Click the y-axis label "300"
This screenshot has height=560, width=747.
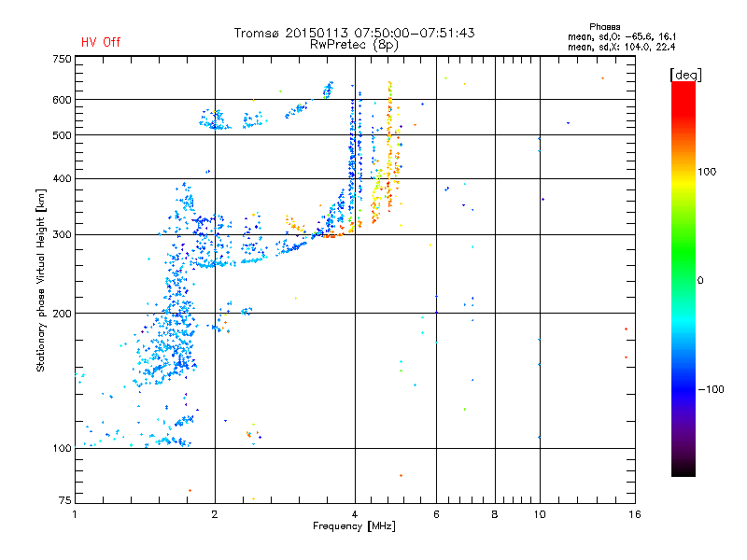[x=63, y=234]
